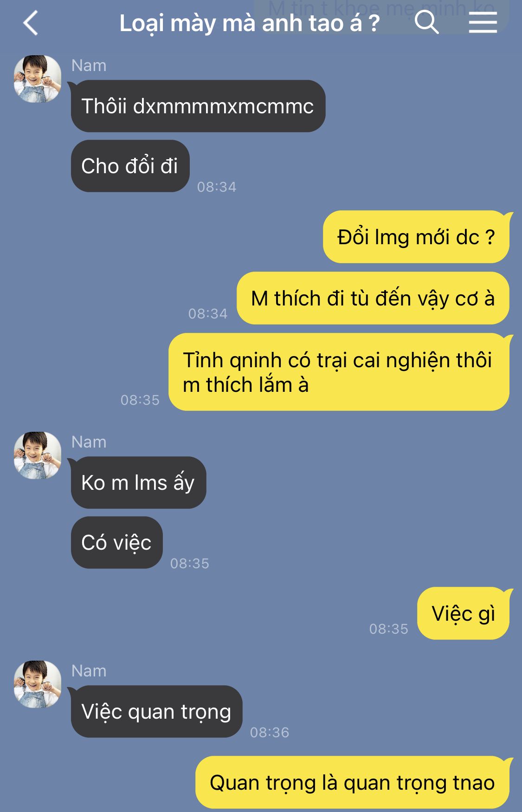This screenshot has width=522, height=812.
Task: Tap the 'Có việc' message bubble
Action: tap(116, 543)
